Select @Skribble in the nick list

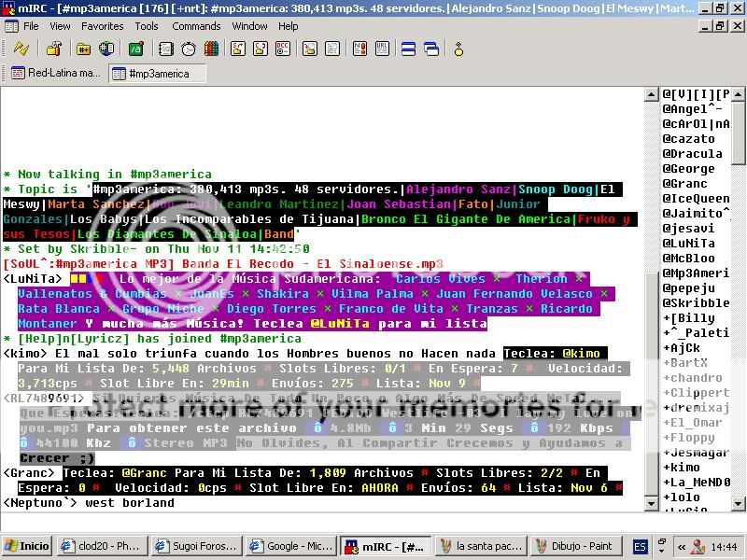[x=696, y=302]
